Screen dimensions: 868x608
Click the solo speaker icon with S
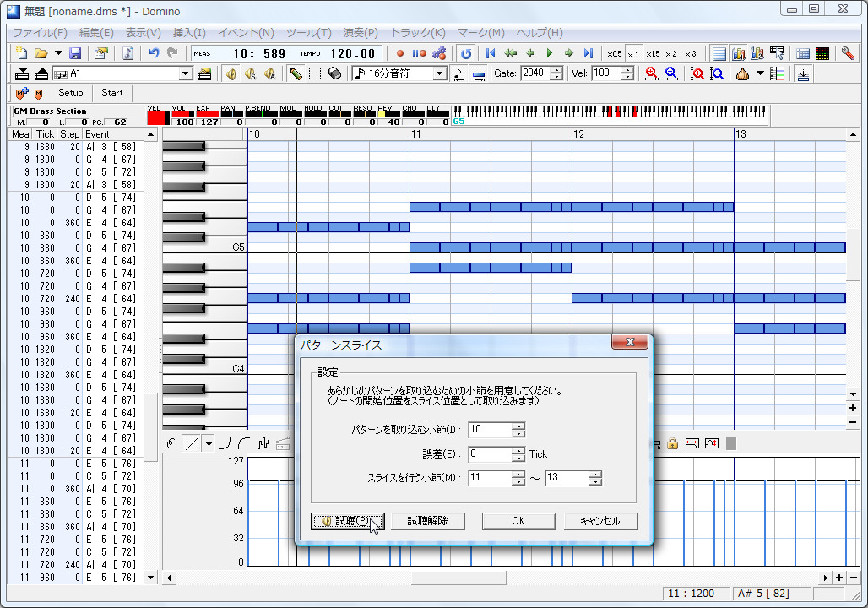pyautogui.click(x=249, y=73)
